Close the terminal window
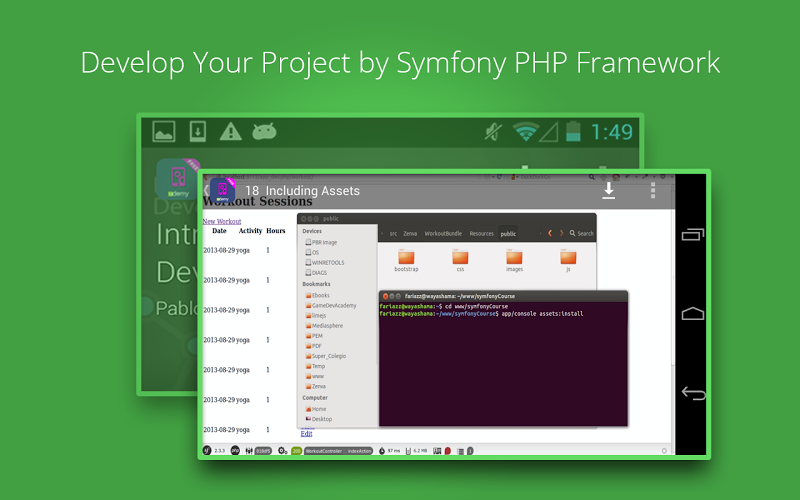This screenshot has width=800, height=500. [385, 296]
